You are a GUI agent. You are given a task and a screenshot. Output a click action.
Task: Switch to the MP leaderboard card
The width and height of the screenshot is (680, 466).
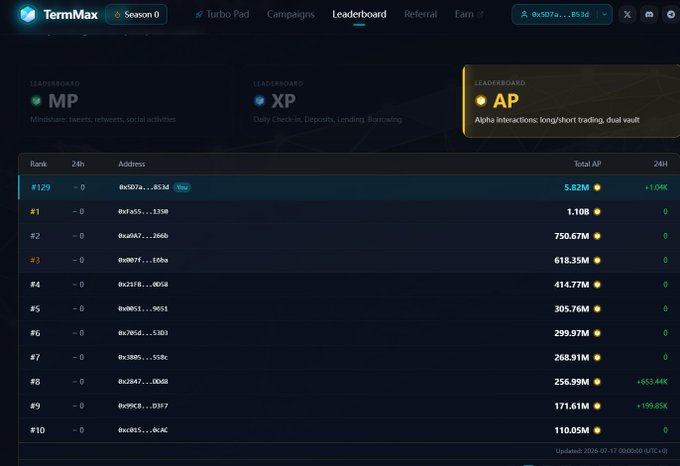tap(124, 101)
